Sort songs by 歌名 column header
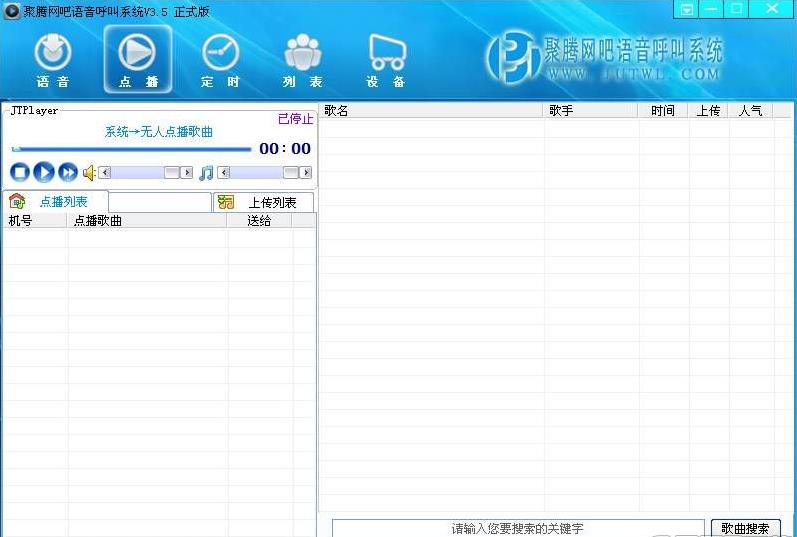Image resolution: width=797 pixels, height=537 pixels. 430,111
